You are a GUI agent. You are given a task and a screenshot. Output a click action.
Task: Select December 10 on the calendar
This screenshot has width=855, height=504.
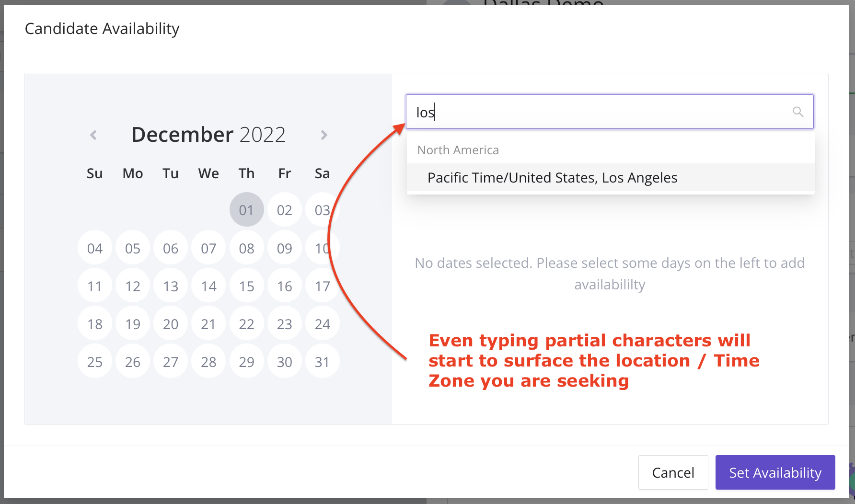pyautogui.click(x=322, y=248)
